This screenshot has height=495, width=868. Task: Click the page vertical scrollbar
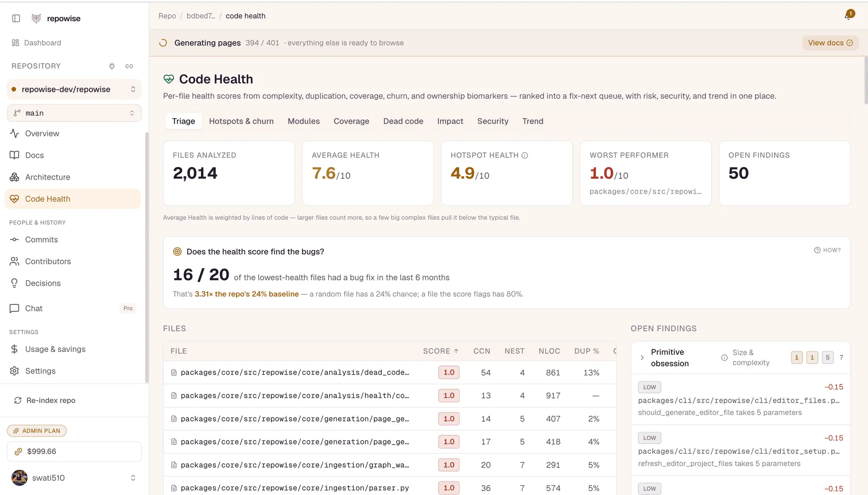(x=865, y=80)
